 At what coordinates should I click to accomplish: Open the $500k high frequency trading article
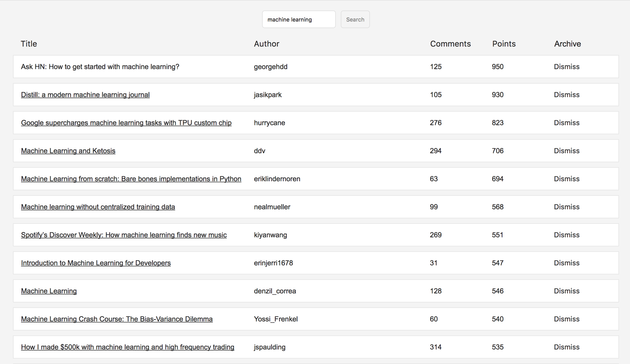(x=128, y=347)
